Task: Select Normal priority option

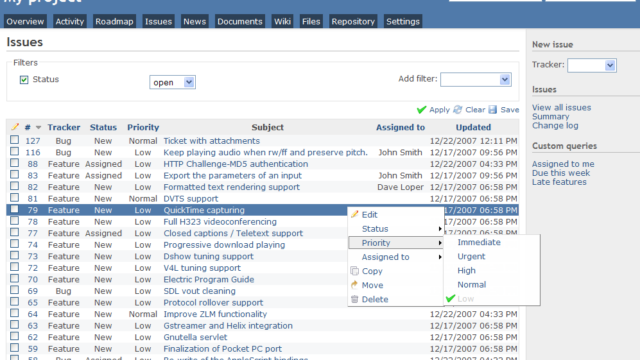Action: (x=471, y=285)
